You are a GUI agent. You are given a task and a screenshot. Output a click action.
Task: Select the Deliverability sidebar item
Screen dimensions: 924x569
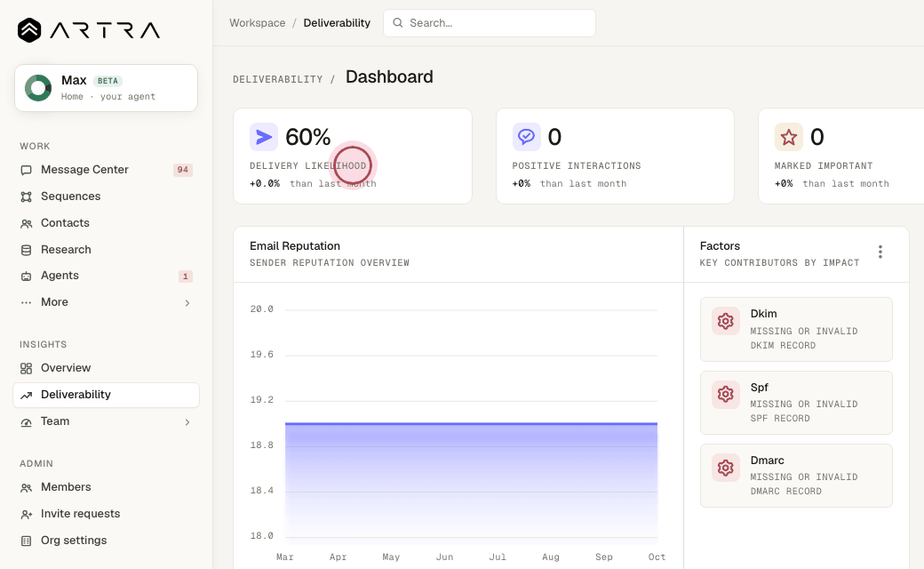point(106,395)
